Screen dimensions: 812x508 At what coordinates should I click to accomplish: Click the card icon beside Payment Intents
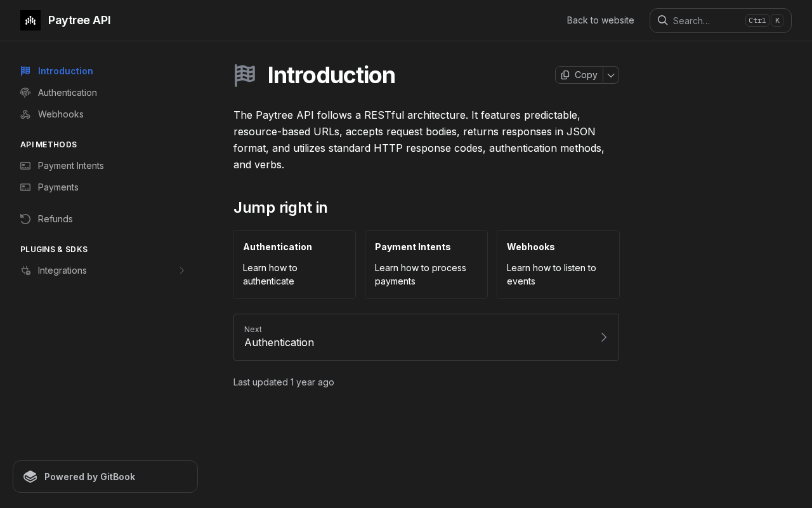point(25,166)
